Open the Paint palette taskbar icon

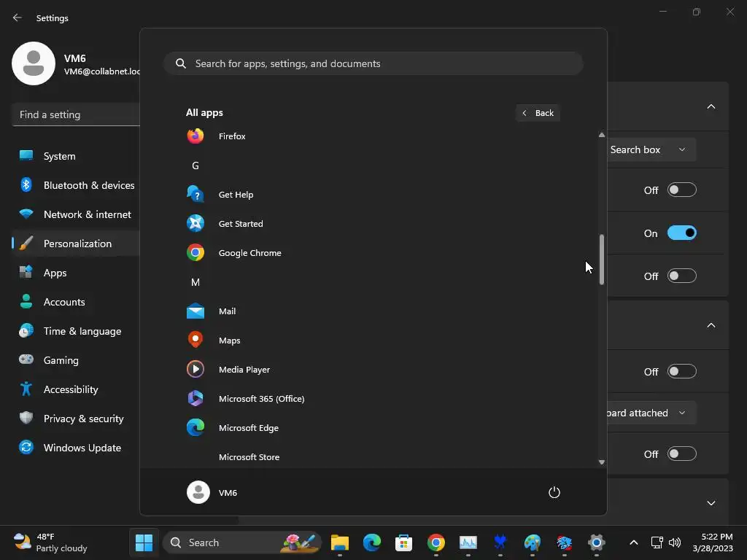point(532,542)
